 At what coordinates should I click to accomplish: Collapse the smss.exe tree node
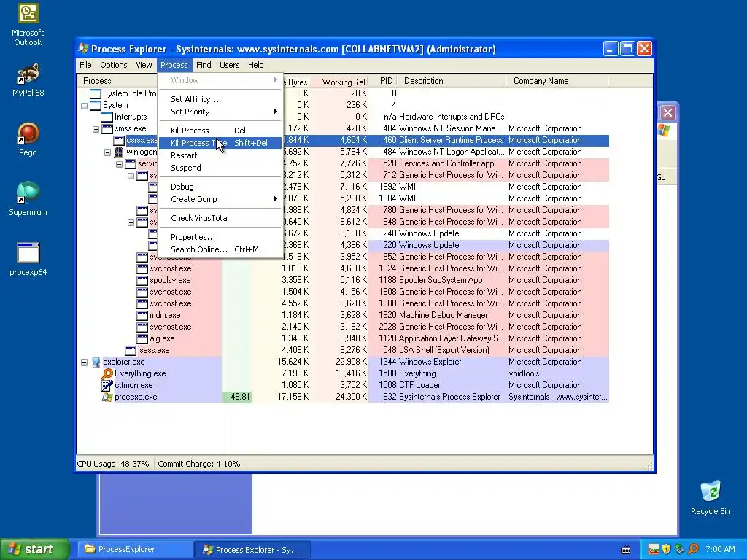[96, 129]
